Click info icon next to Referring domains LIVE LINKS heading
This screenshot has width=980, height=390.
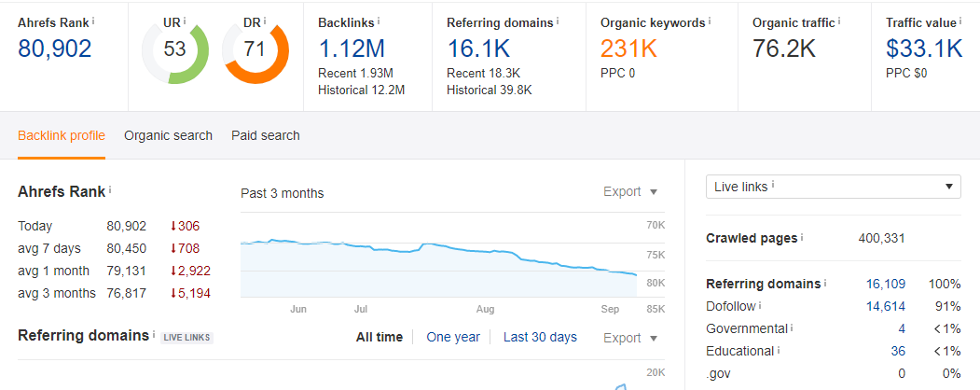(154, 334)
